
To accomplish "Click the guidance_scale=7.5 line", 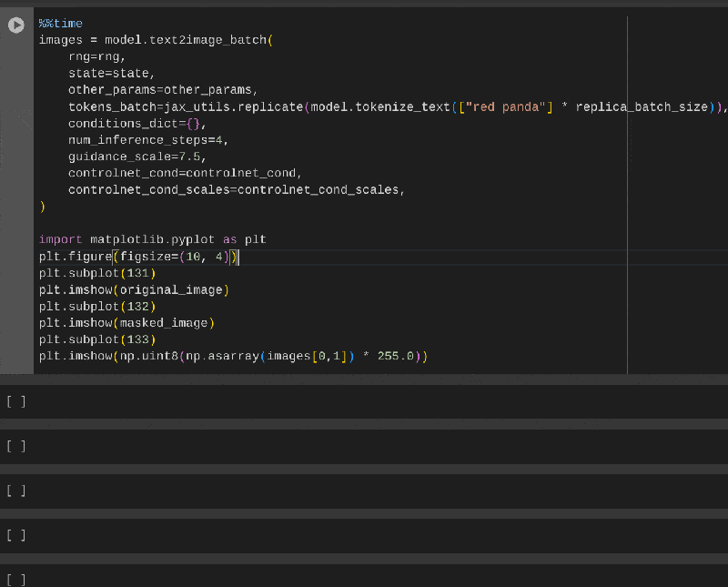I will pos(137,157).
